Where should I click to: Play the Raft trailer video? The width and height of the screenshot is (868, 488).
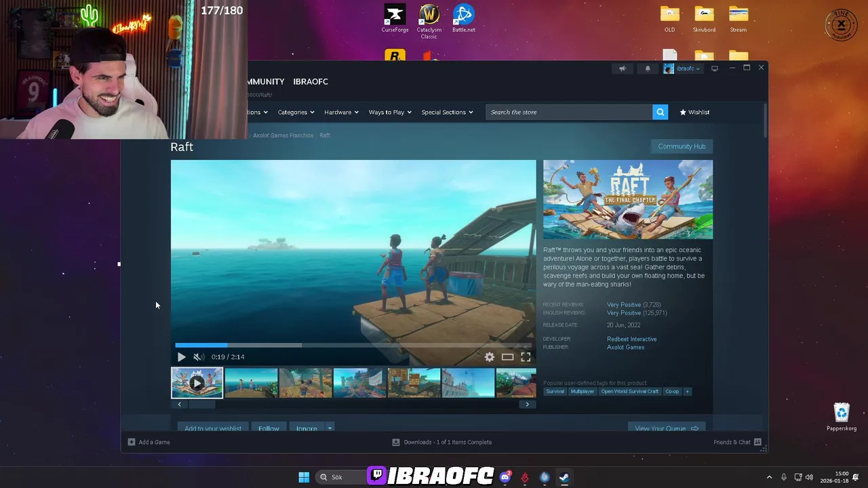(182, 357)
